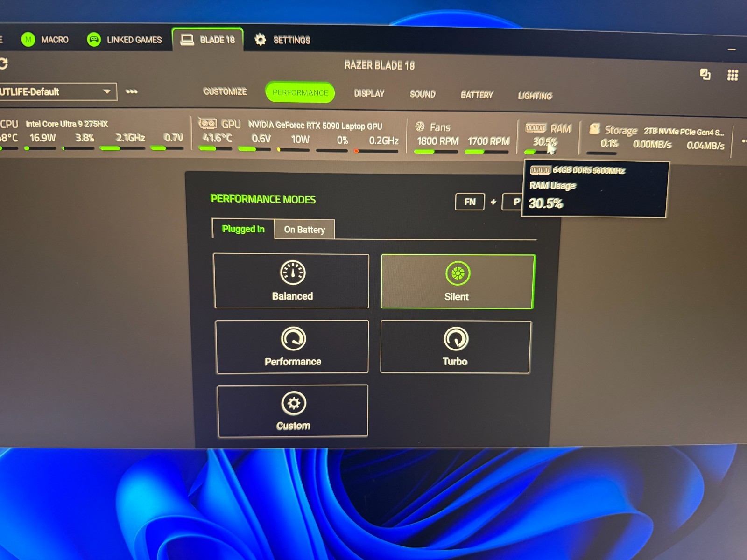Click the Custom gear icon

294,403
